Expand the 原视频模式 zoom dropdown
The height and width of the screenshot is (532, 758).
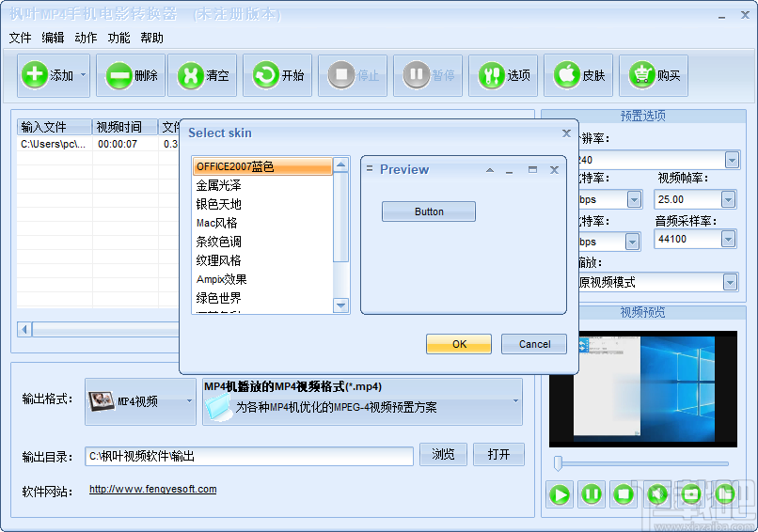tap(730, 282)
